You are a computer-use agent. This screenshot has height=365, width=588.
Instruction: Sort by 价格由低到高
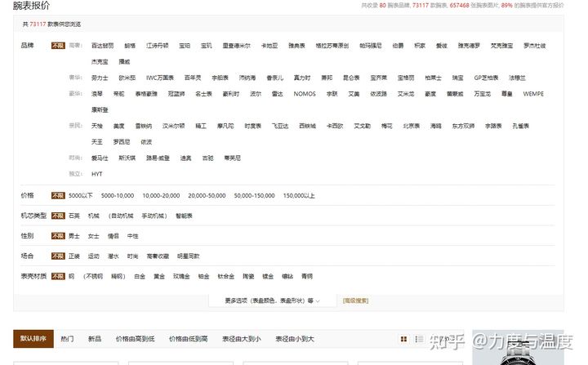[189, 339]
